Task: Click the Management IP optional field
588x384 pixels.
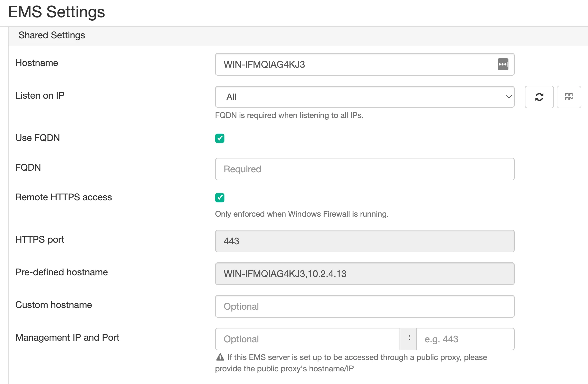Action: pyautogui.click(x=307, y=339)
